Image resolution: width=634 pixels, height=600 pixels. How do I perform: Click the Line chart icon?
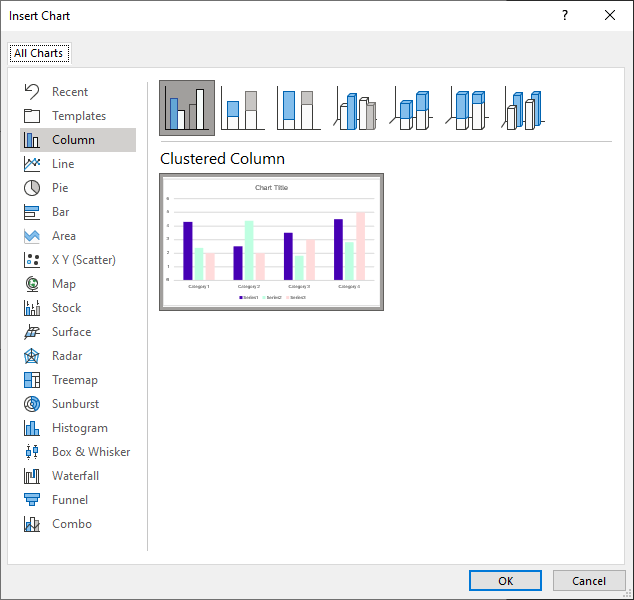pos(32,164)
